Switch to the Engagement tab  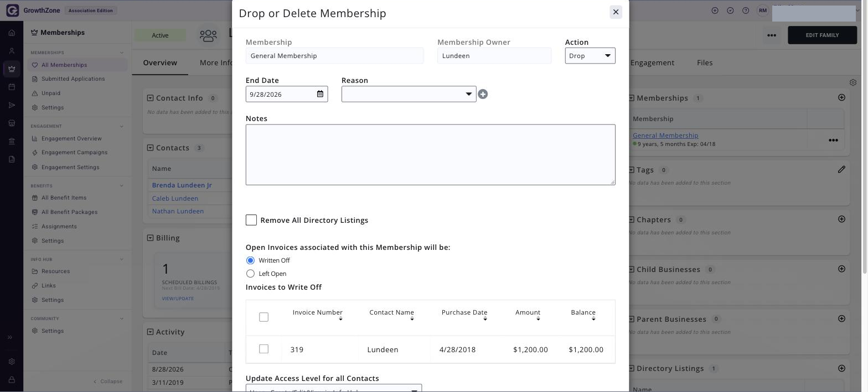(652, 62)
